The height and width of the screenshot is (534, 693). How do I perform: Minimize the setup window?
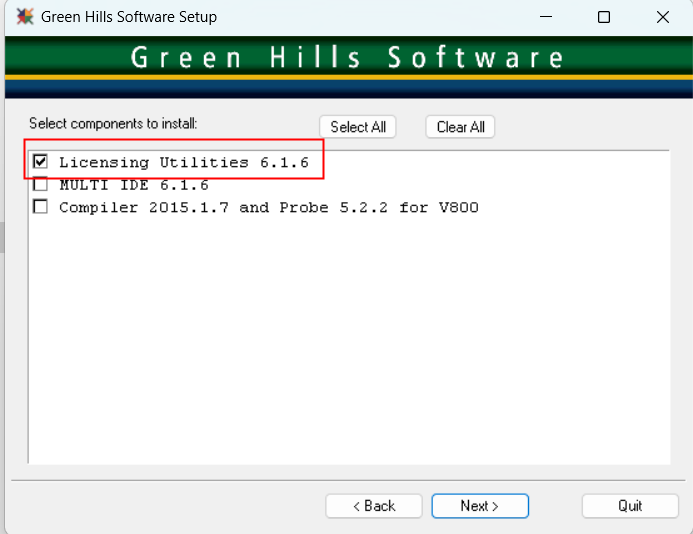[x=546, y=17]
